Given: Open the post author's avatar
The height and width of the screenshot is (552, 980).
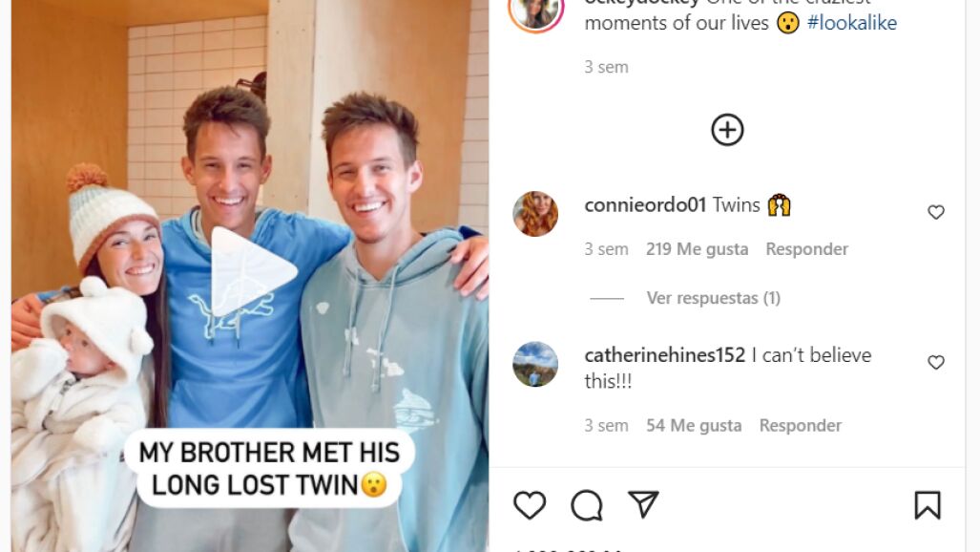Looking at the screenshot, I should tap(536, 10).
